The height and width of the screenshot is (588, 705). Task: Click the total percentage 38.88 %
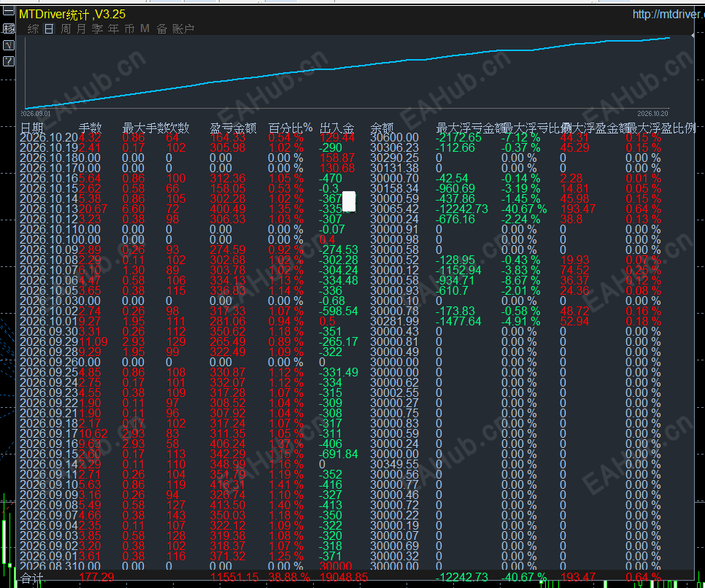click(289, 578)
